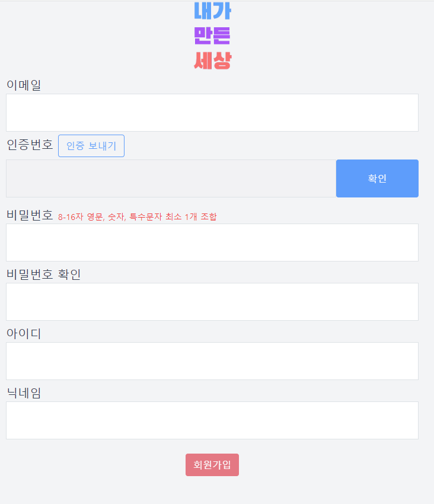The image size is (434, 504).
Task: Click inside the 이메일 email input field
Action: [212, 113]
